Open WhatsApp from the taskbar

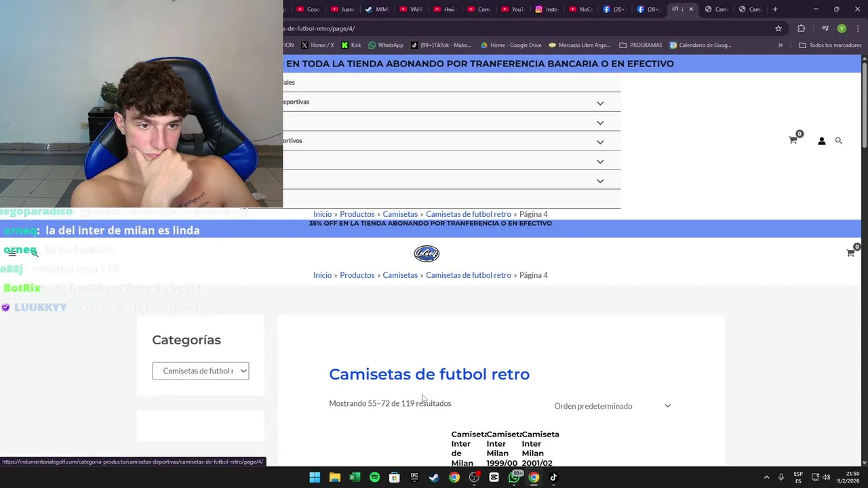click(x=514, y=477)
